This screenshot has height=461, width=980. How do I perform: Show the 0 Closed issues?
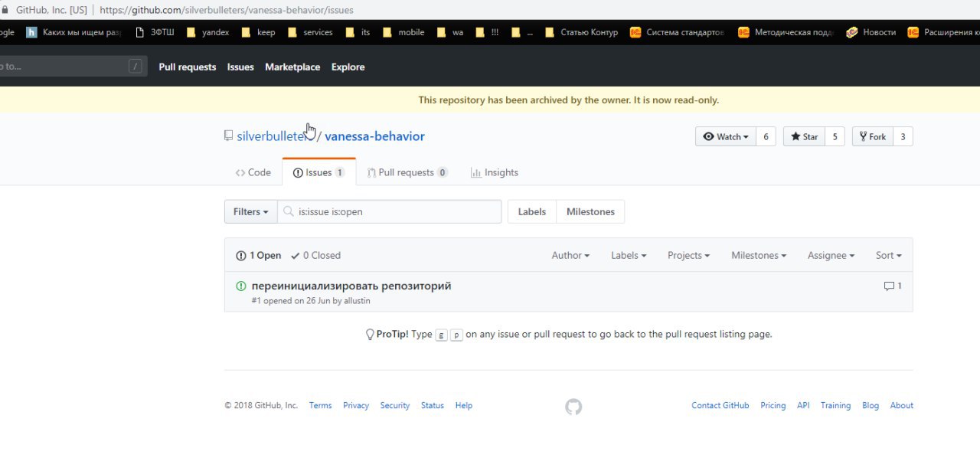(x=315, y=255)
